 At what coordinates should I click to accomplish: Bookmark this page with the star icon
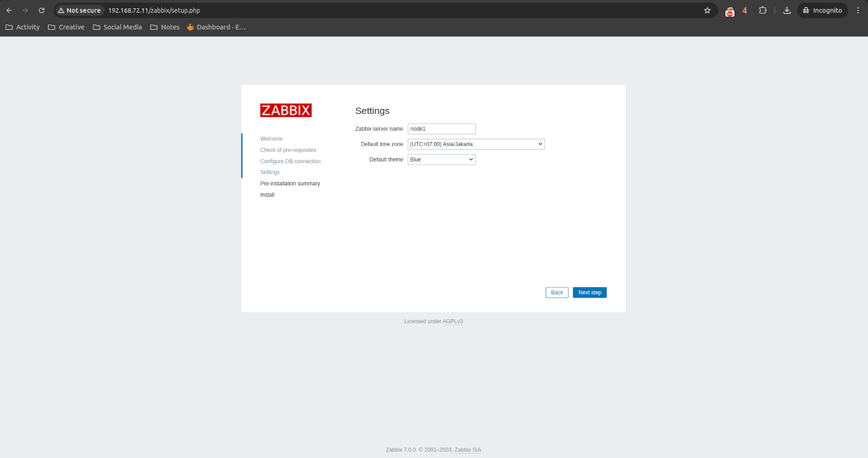pyautogui.click(x=707, y=10)
